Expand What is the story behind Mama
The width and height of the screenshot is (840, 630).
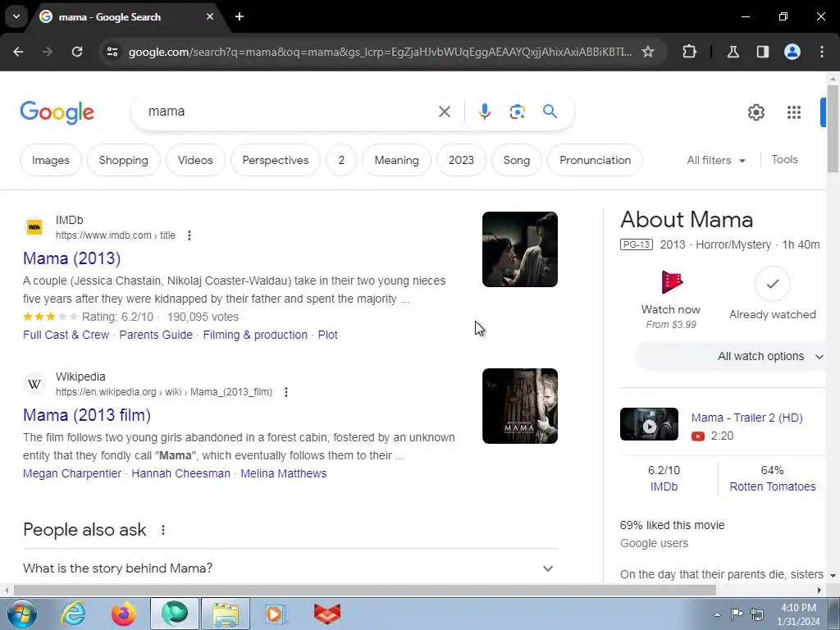click(290, 568)
